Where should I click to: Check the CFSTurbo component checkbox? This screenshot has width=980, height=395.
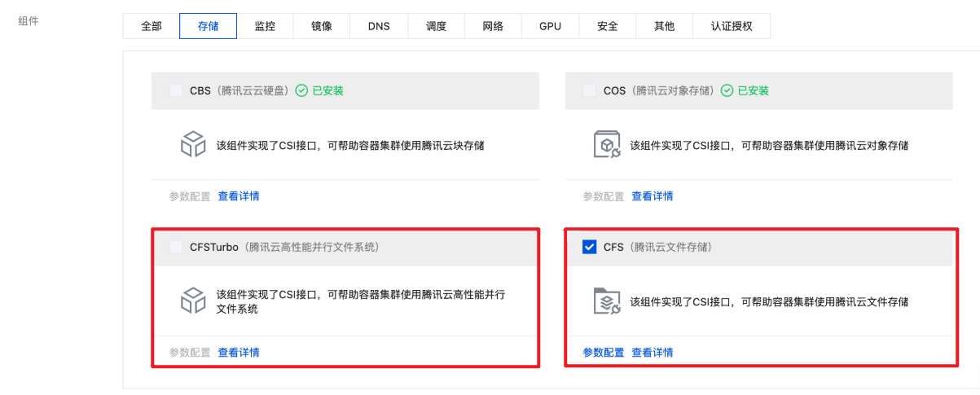(176, 247)
